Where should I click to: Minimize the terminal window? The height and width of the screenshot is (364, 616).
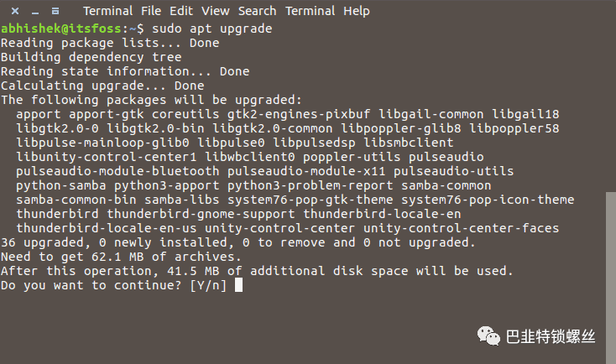click(35, 13)
